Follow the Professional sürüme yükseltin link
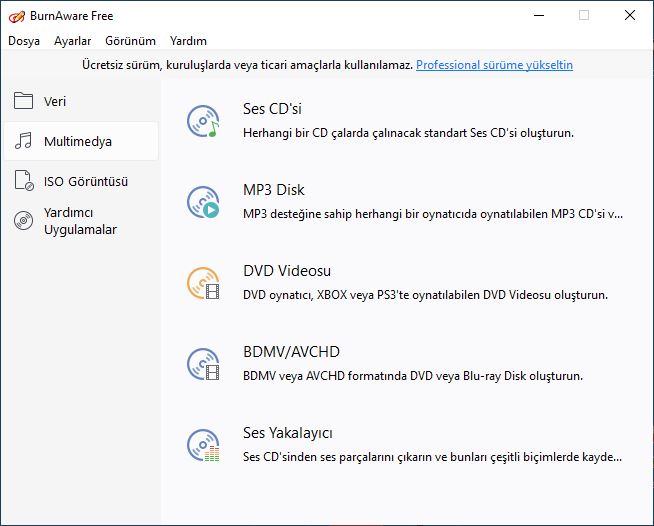The height and width of the screenshot is (526, 654). tap(494, 65)
